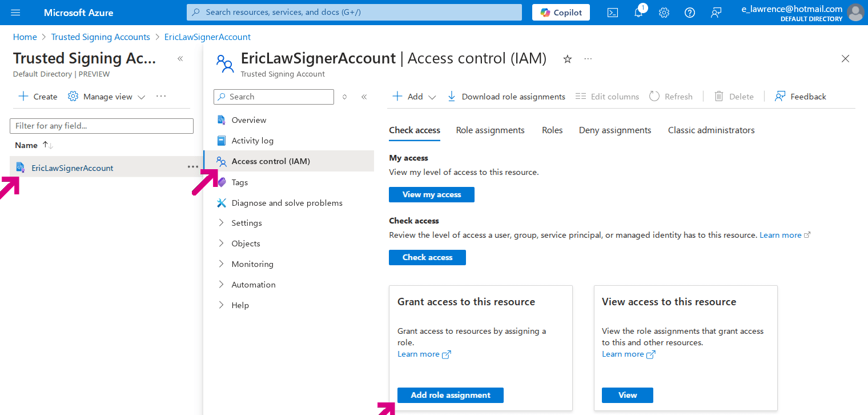Open Learn more link in View access card
The image size is (868, 415).
click(629, 354)
